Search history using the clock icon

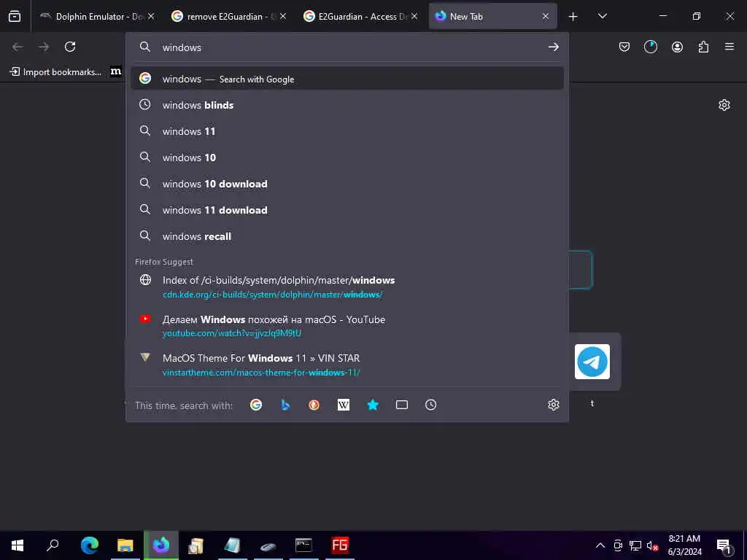pos(430,405)
